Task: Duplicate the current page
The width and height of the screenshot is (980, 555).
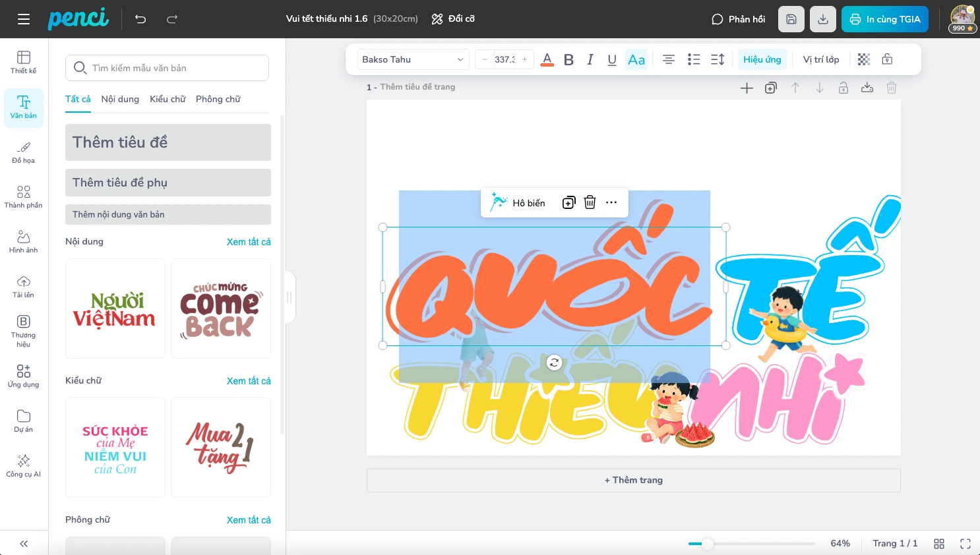Action: (x=771, y=88)
